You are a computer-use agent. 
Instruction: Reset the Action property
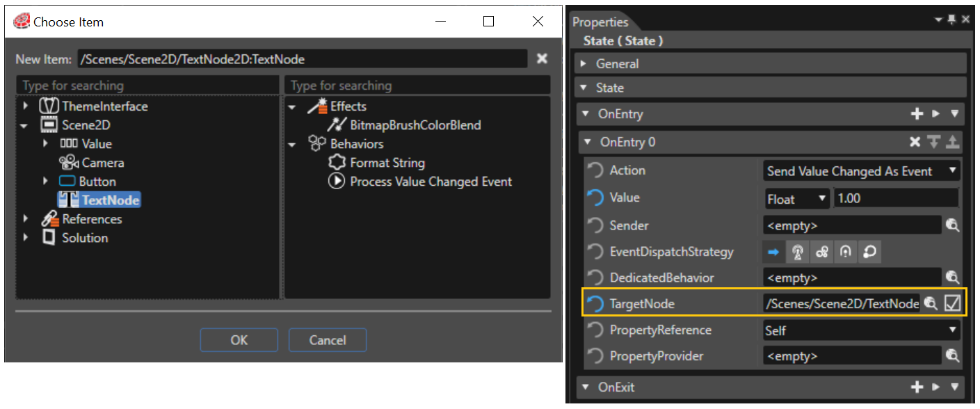[x=595, y=170]
